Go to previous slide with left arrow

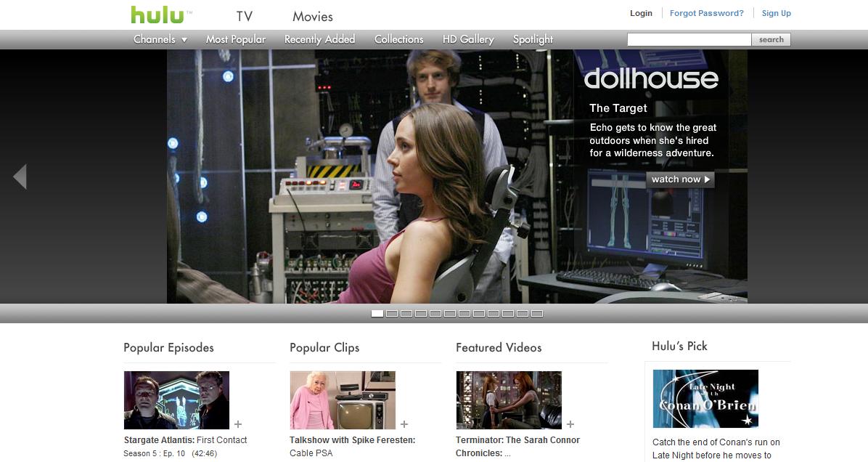click(20, 177)
